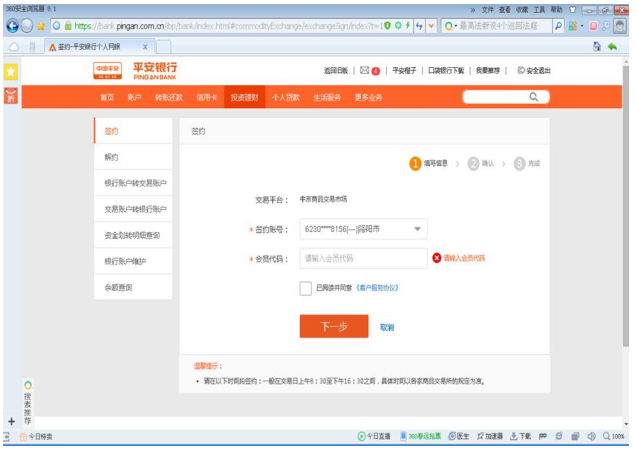Screen dimensions: 637x451
Task: Click the 口袋银行下载 header link
Action: coord(446,71)
